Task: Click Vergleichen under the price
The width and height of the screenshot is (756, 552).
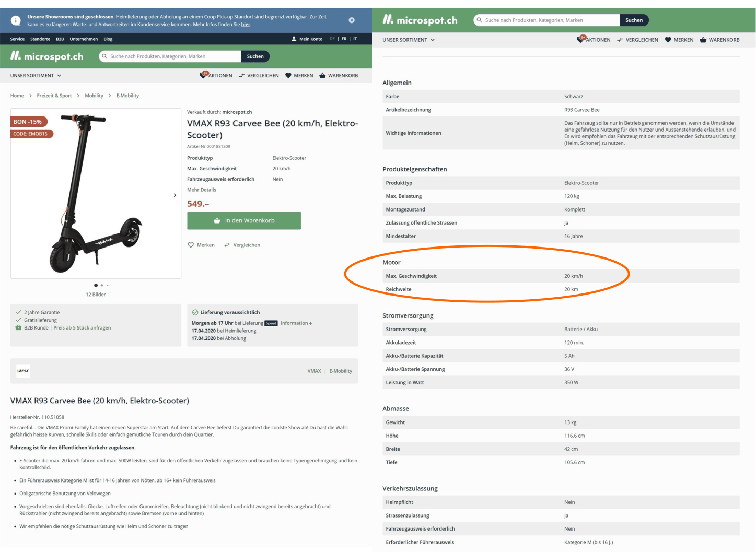Action: click(x=242, y=245)
